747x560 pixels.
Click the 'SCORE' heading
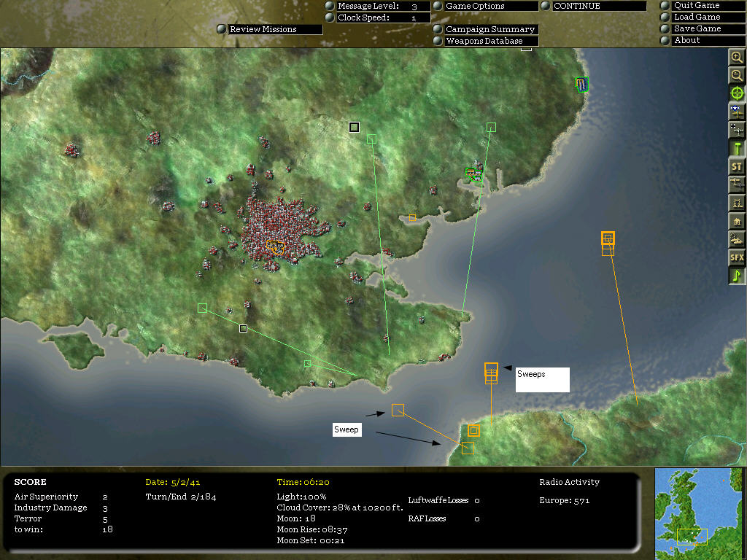click(30, 482)
